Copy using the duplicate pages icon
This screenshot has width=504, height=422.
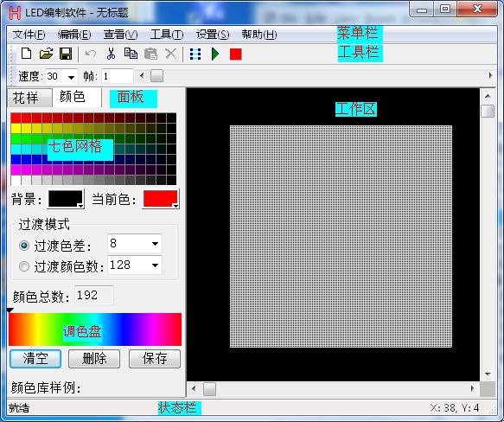click(x=131, y=54)
